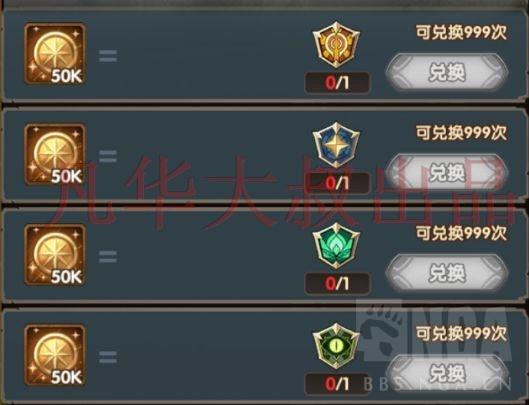This screenshot has width=529, height=405.
Task: Click the gold coin in the third row
Action: (x=55, y=255)
